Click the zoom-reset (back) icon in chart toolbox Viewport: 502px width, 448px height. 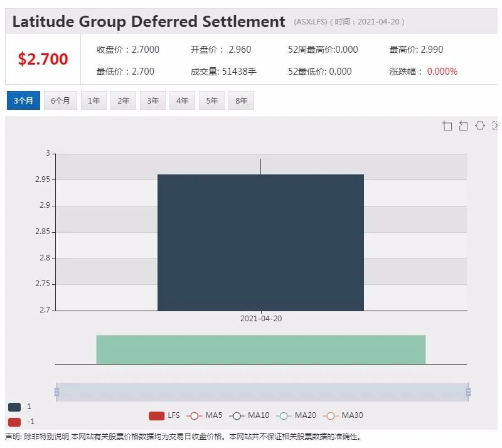tap(463, 125)
